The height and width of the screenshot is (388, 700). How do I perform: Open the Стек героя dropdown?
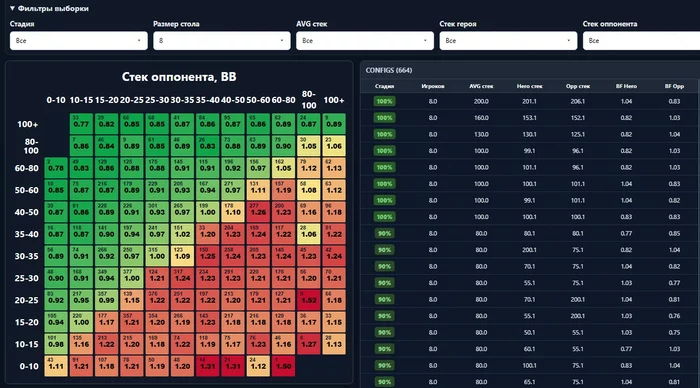click(508, 41)
